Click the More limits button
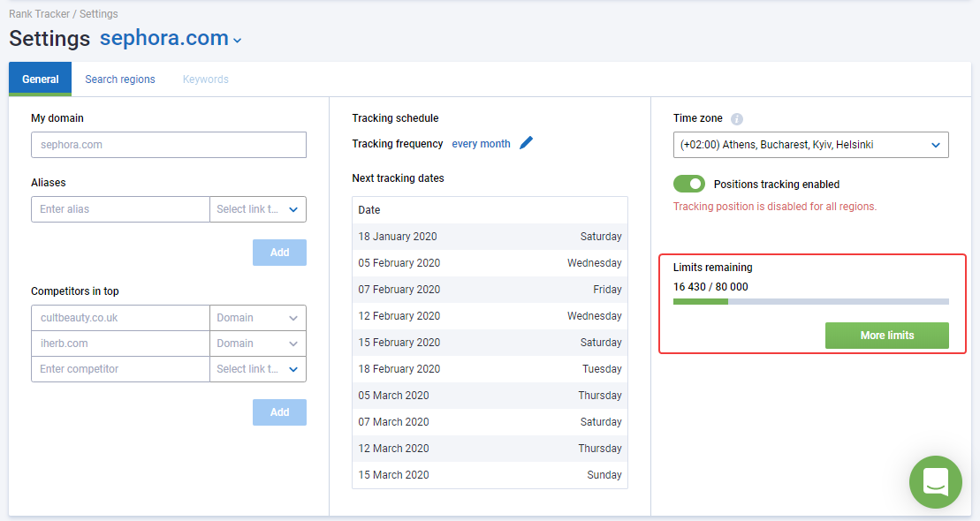The width and height of the screenshot is (980, 521). 887,336
